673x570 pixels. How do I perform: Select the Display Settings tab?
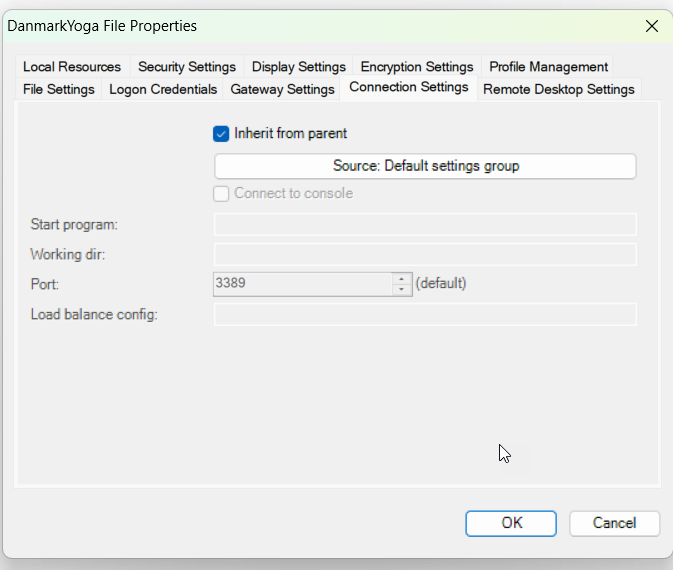(x=298, y=67)
